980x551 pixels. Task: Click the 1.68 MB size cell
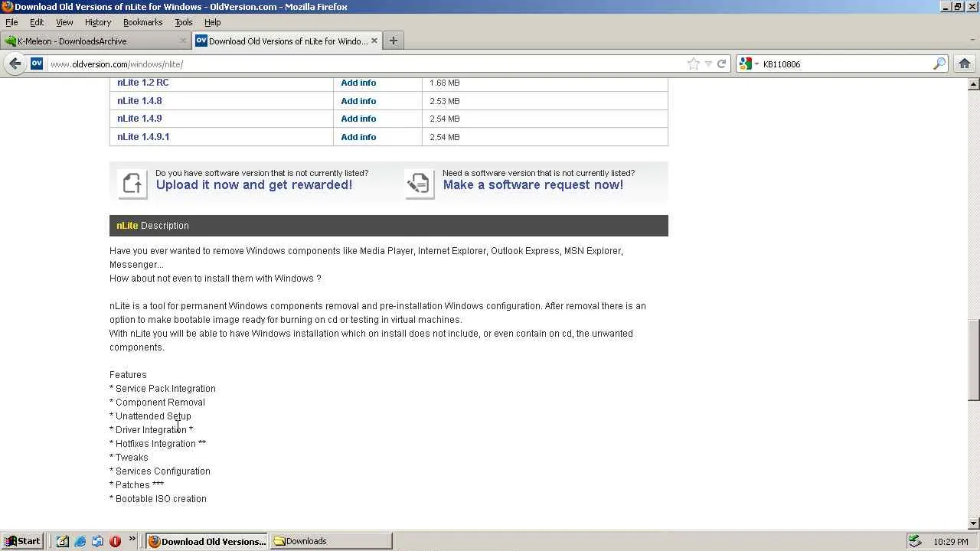pos(544,83)
